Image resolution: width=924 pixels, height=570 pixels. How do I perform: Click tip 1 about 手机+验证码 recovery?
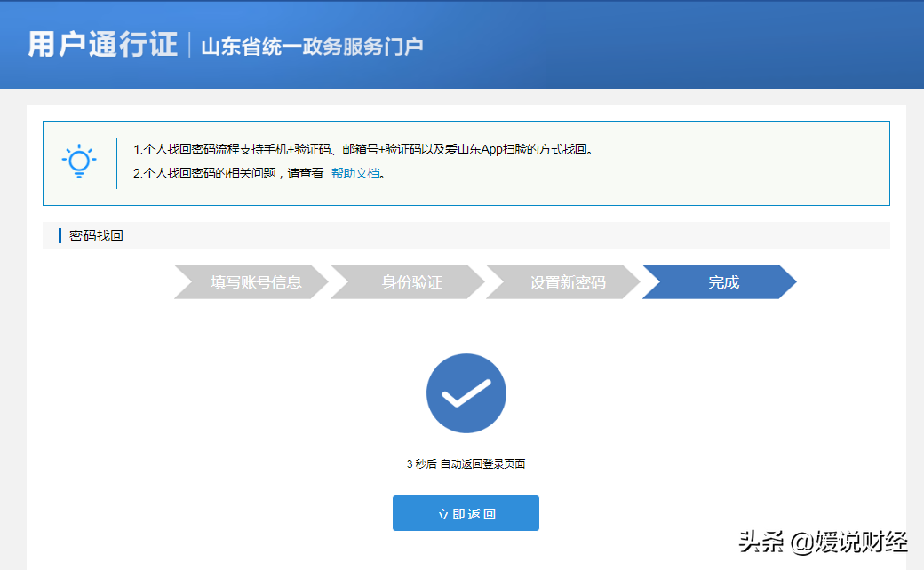point(362,149)
